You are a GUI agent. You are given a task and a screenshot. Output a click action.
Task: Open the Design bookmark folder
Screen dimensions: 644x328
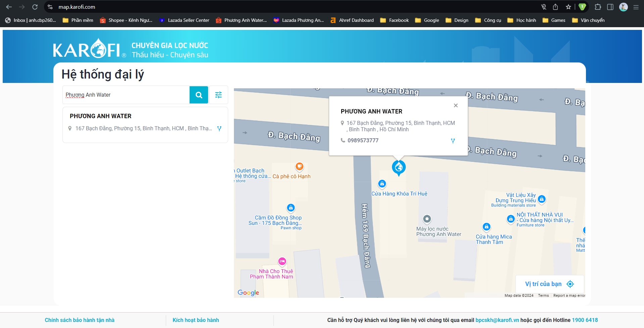tap(457, 20)
